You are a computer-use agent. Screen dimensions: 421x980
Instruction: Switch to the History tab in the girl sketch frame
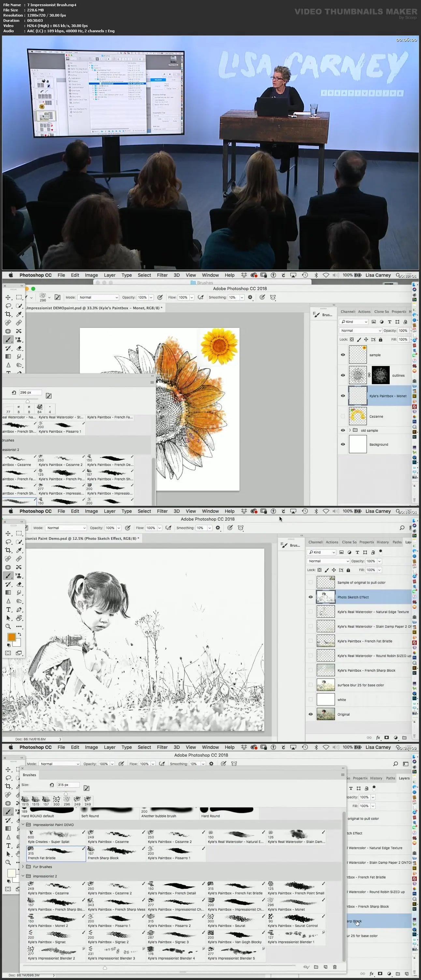[x=383, y=542]
